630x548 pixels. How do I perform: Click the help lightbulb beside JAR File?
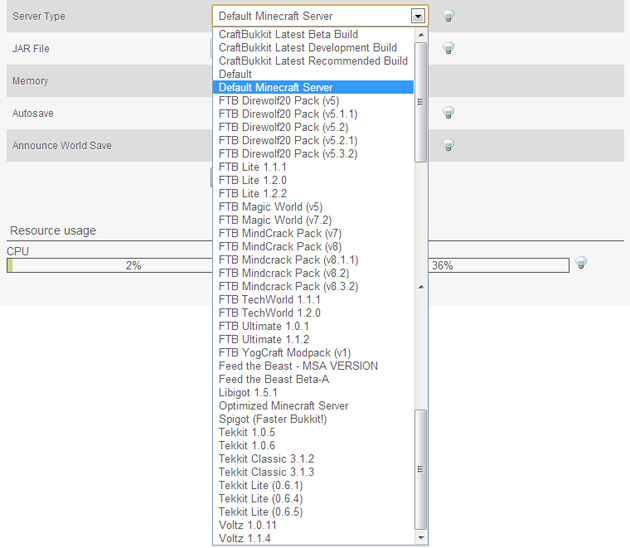[448, 48]
